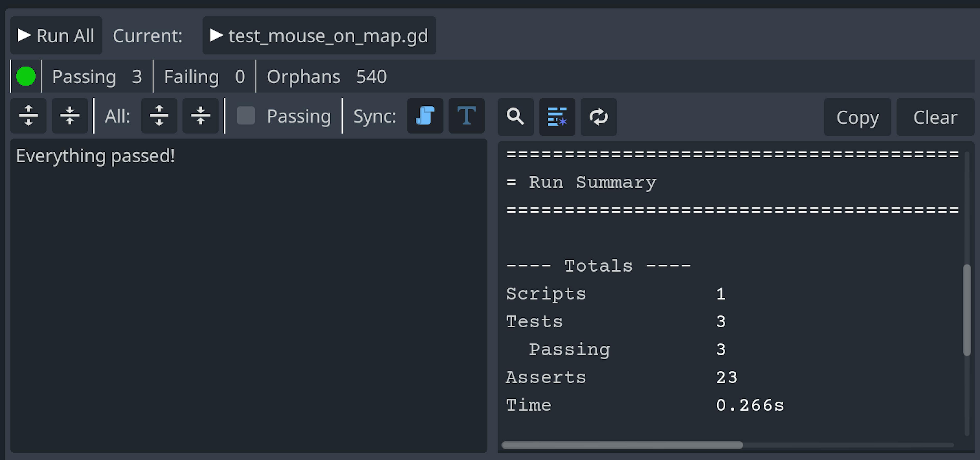Collapse all results after the All: label
The width and height of the screenshot is (980, 460).
pyautogui.click(x=201, y=116)
